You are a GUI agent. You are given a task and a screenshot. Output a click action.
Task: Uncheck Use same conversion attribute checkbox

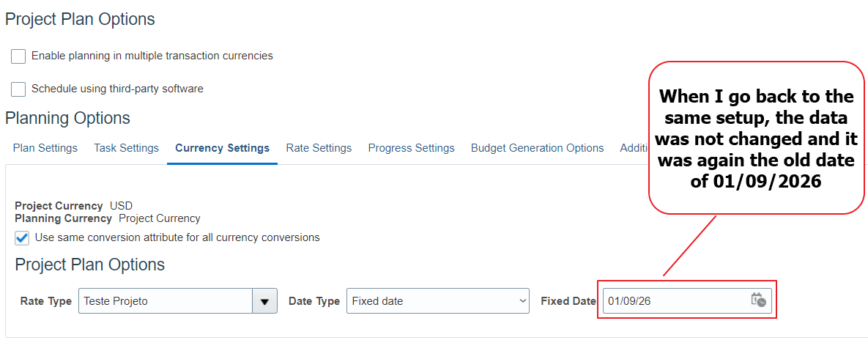pos(22,238)
